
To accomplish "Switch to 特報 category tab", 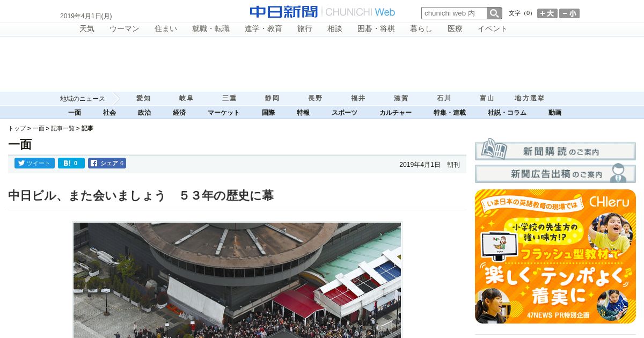I will point(303,113).
